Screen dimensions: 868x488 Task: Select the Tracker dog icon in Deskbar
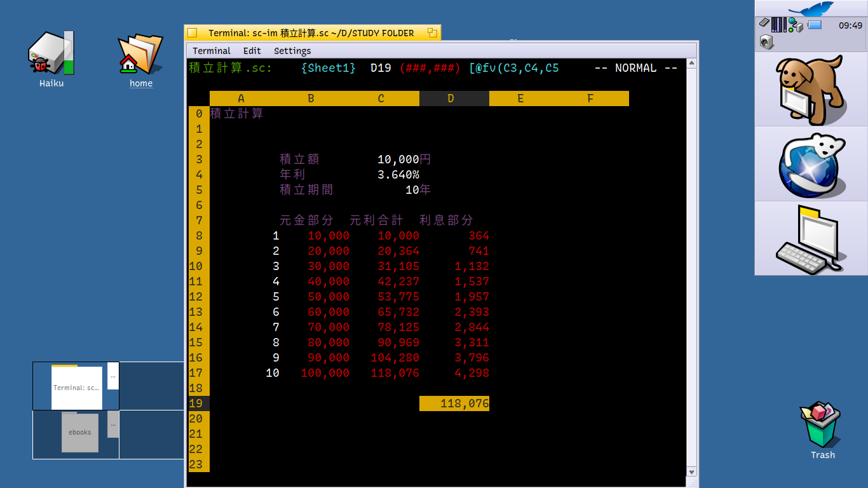811,89
